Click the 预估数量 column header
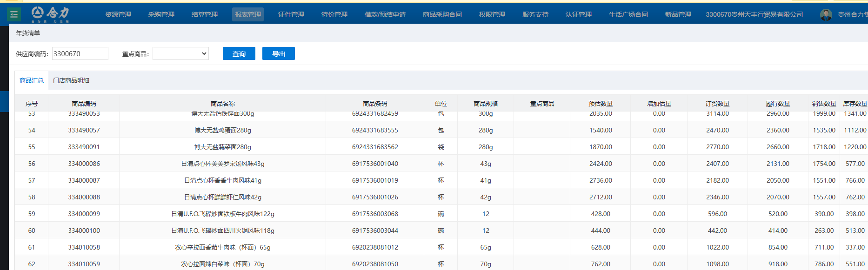This screenshot has height=270, width=868. point(601,104)
